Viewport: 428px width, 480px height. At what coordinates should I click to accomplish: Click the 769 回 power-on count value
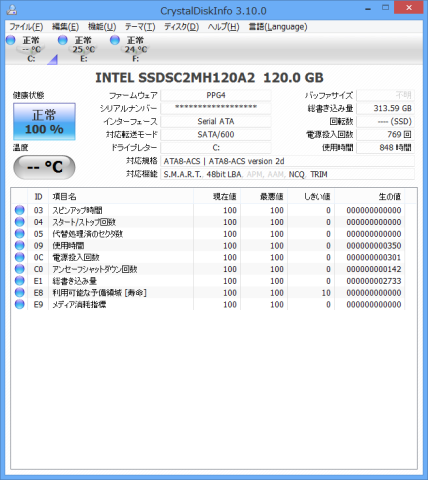[x=385, y=134]
